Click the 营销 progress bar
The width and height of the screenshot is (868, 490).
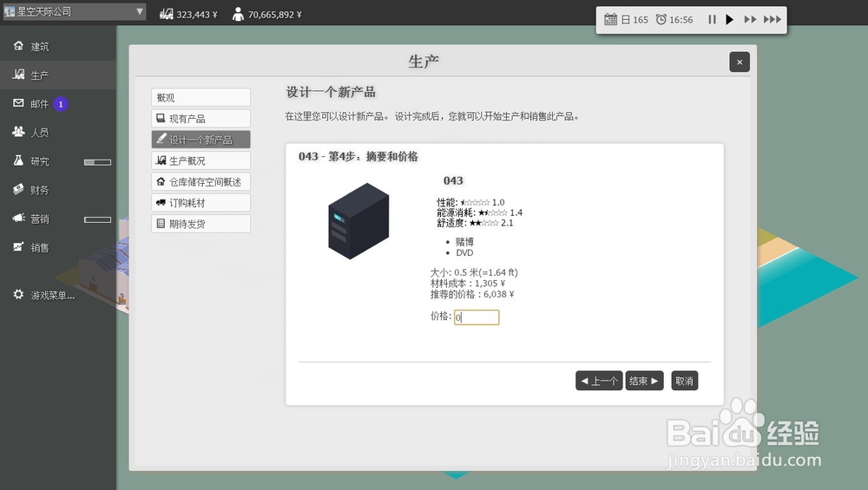coord(97,219)
